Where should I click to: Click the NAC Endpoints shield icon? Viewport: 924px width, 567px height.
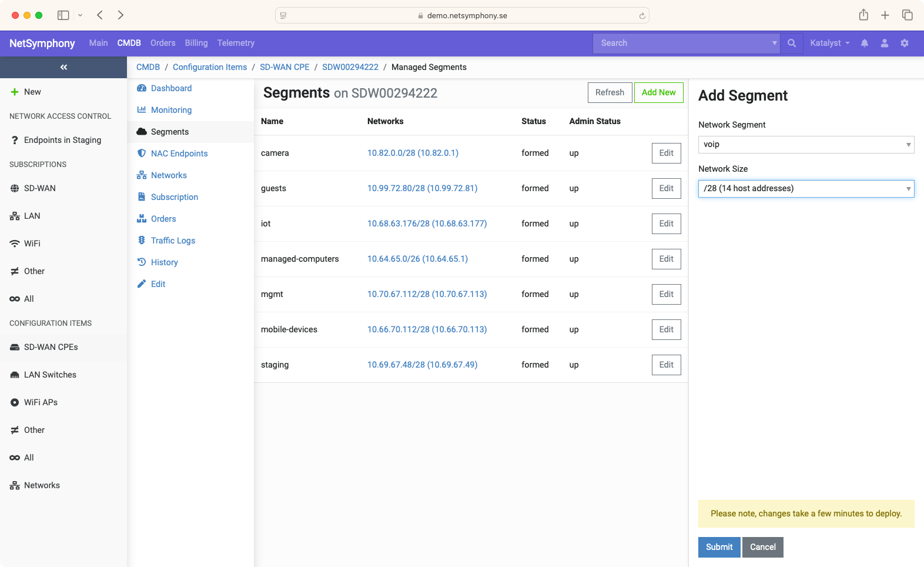142,154
